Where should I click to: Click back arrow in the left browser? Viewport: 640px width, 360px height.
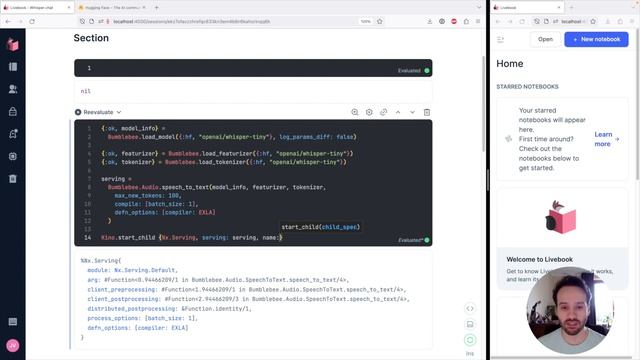tap(8, 21)
